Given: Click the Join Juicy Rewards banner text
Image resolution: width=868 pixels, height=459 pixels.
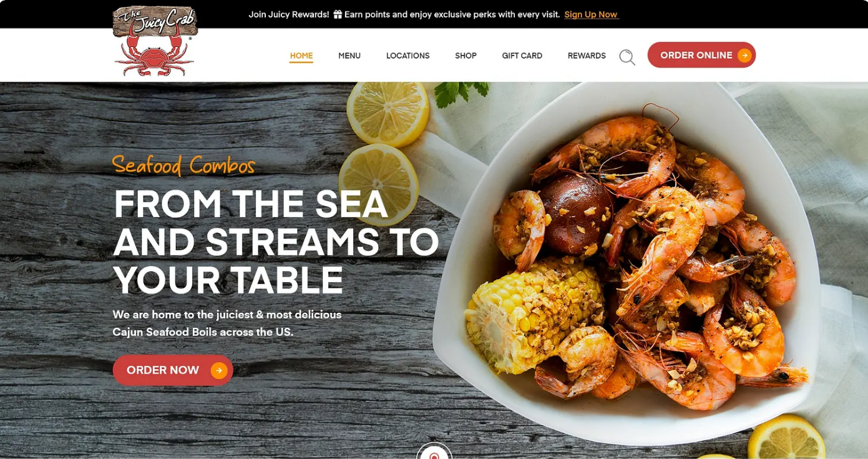Looking at the screenshot, I should [404, 14].
